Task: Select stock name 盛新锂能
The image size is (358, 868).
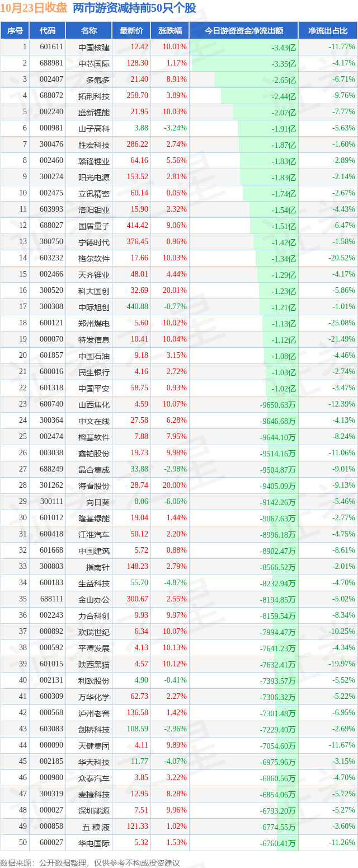Action: coord(94,112)
